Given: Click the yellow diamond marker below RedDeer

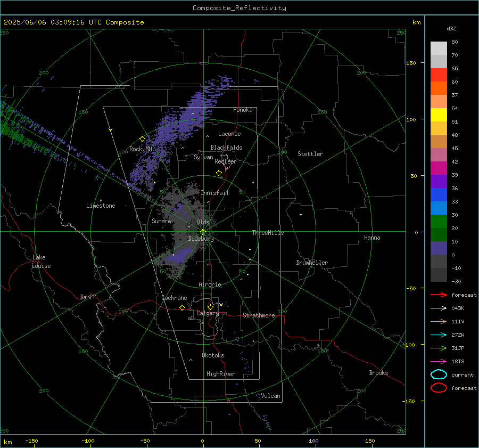Looking at the screenshot, I should click(x=219, y=173).
